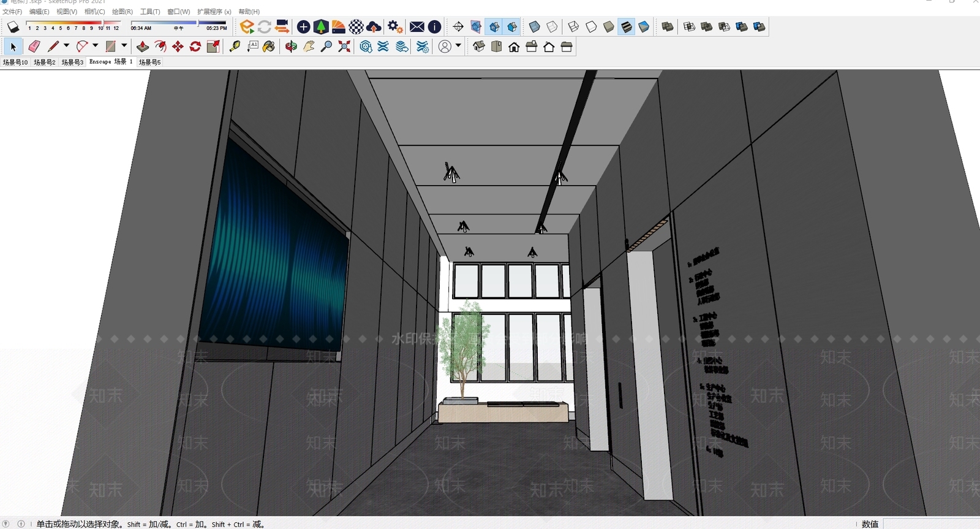
Task: Toggle shadows on or off
Action: (x=13, y=26)
